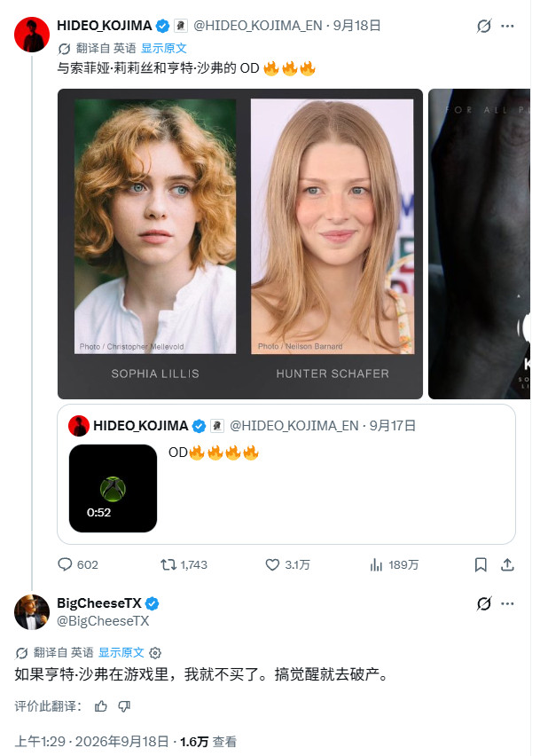Open BigCheeseTX profile avatar

(32, 612)
